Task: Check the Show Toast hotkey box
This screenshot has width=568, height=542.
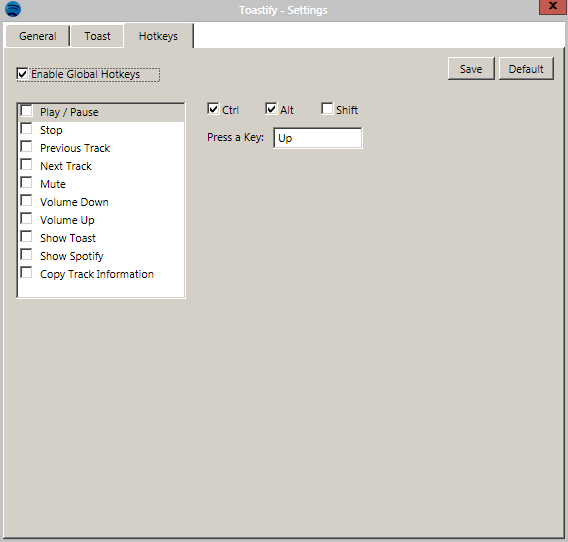Action: tap(26, 237)
